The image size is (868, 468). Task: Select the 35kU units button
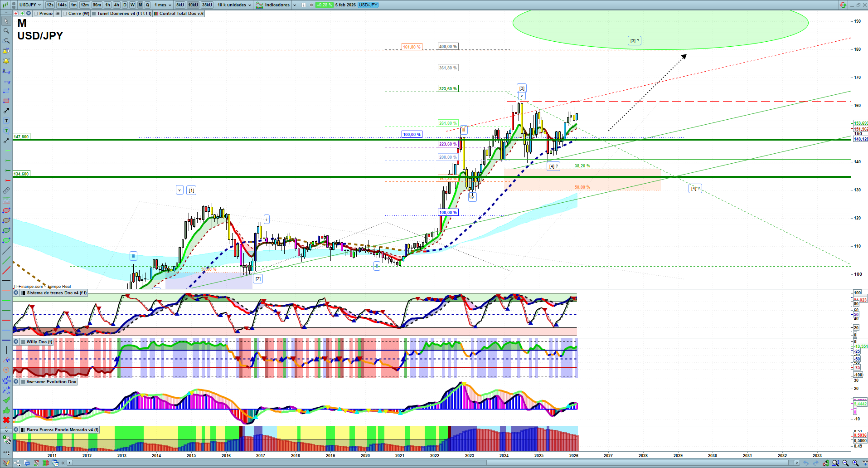[207, 5]
